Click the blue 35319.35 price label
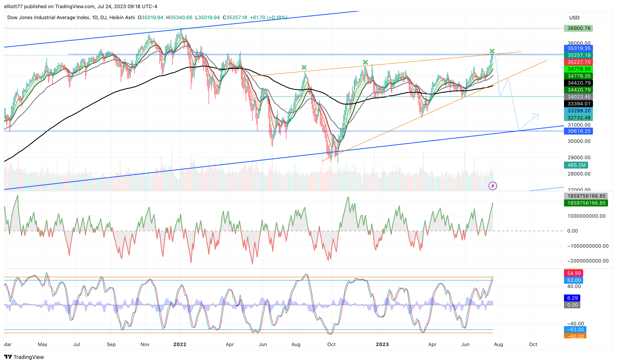 (578, 48)
